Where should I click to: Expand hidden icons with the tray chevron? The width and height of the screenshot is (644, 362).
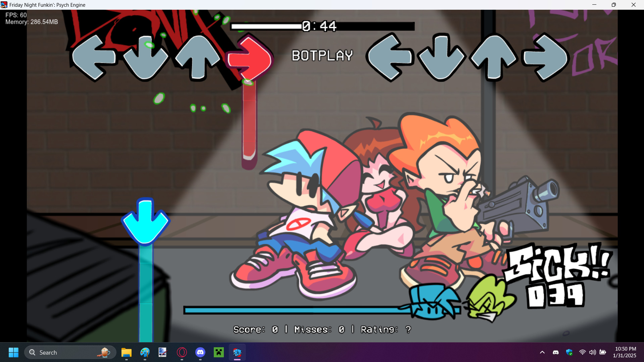click(x=542, y=352)
